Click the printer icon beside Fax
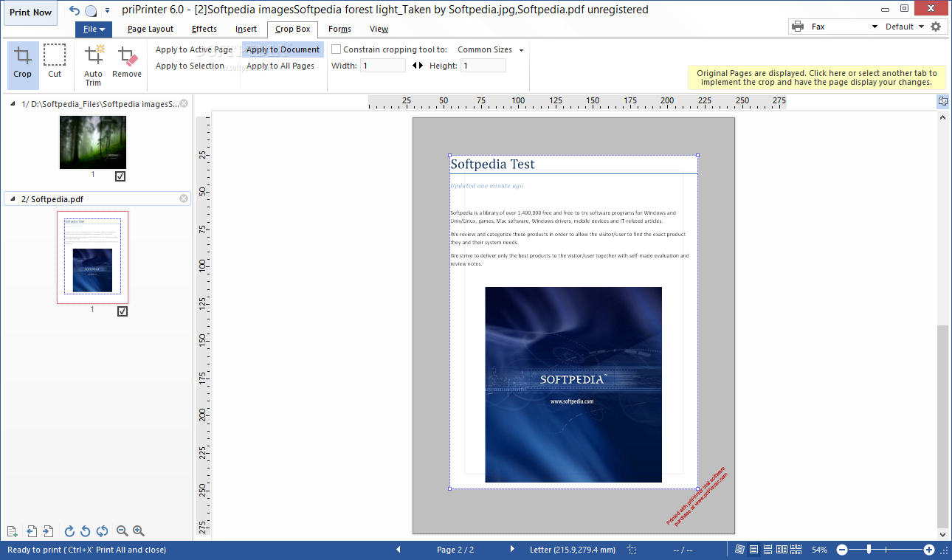The width and height of the screenshot is (952, 560). (x=798, y=27)
